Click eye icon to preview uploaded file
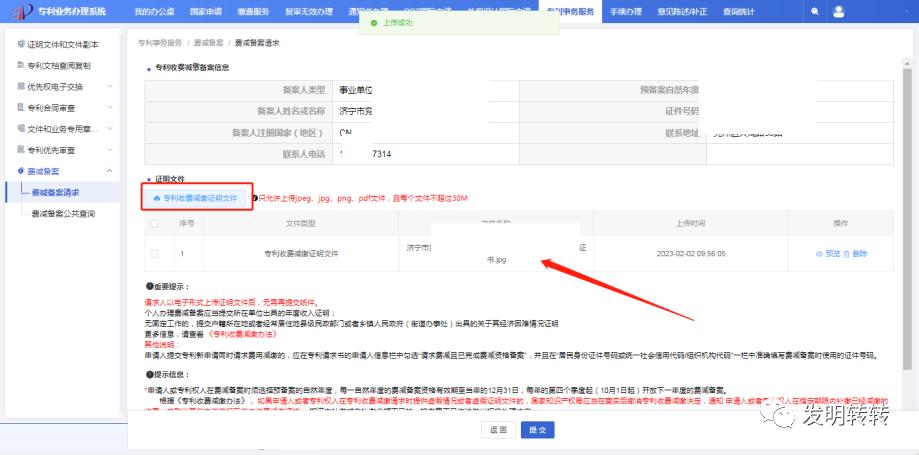This screenshot has height=455, width=919. click(819, 254)
